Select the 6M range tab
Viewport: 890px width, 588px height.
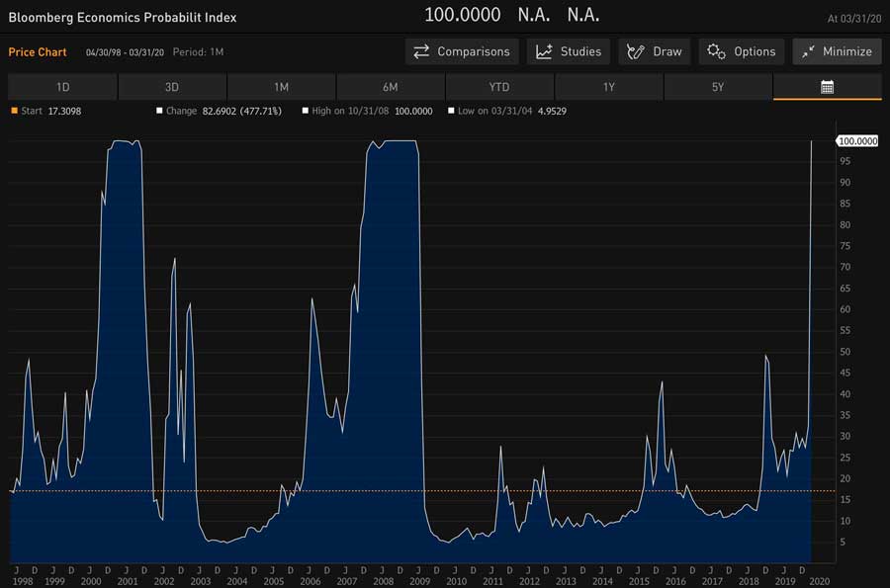point(390,87)
